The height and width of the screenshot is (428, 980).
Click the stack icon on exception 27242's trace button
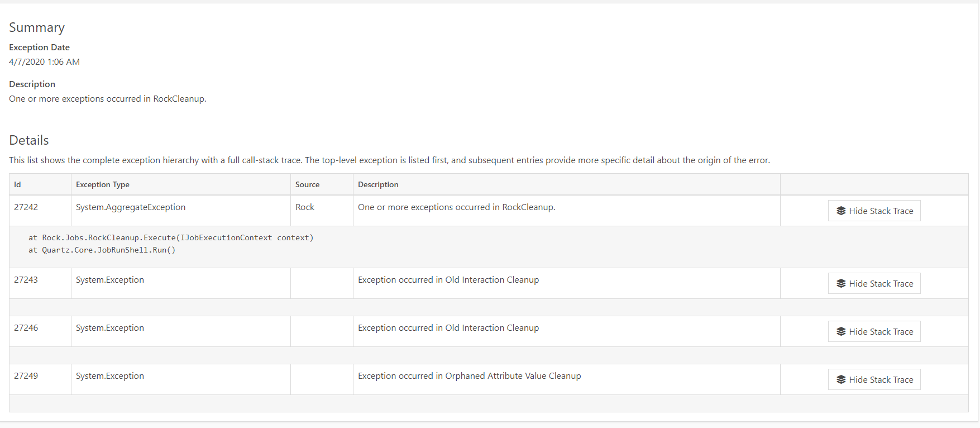pos(841,211)
